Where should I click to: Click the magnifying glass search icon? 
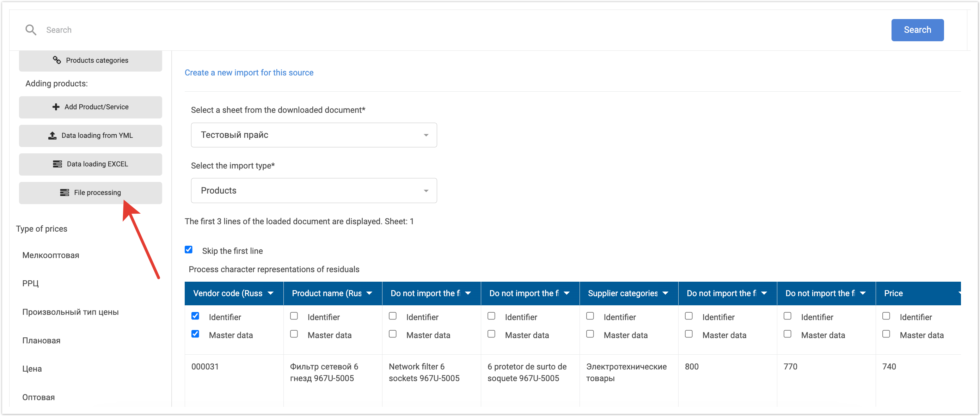tap(30, 30)
